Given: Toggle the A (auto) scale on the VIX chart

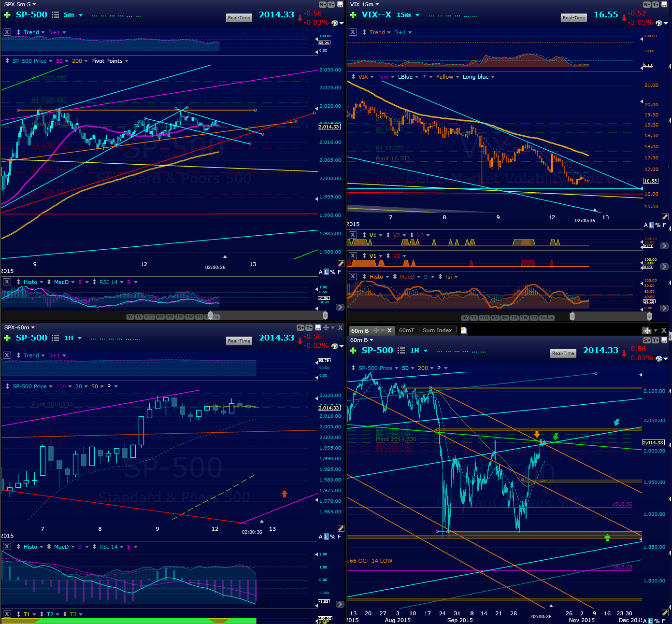Looking at the screenshot, I should (645, 225).
